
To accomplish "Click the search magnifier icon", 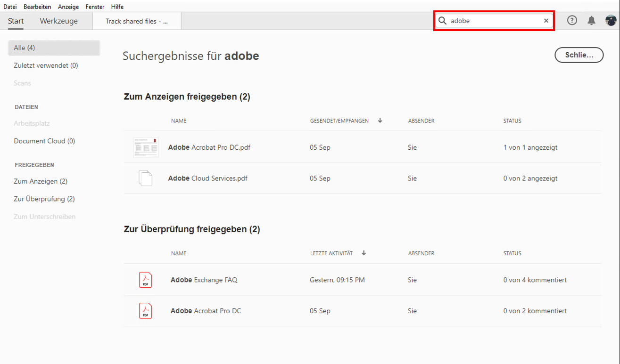I will pos(442,21).
